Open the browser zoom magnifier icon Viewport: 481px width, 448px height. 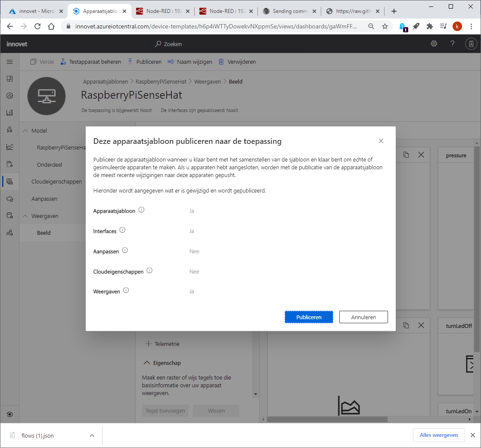(371, 26)
